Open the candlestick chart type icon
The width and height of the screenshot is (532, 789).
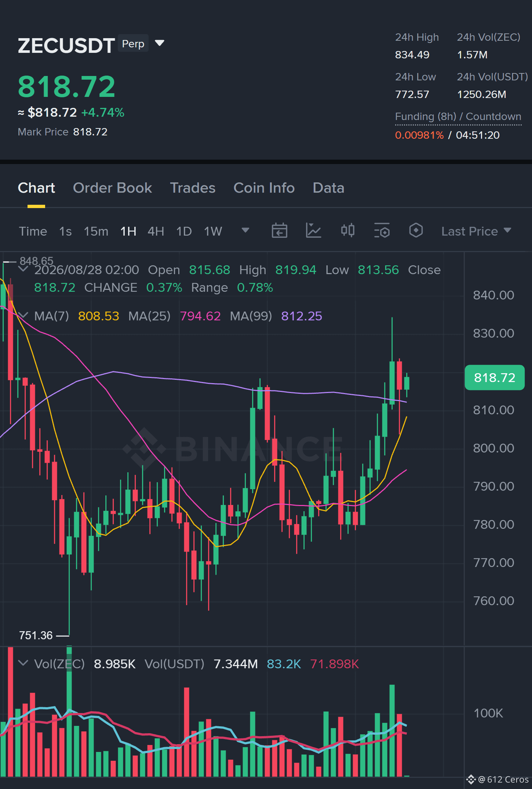pyautogui.click(x=348, y=230)
